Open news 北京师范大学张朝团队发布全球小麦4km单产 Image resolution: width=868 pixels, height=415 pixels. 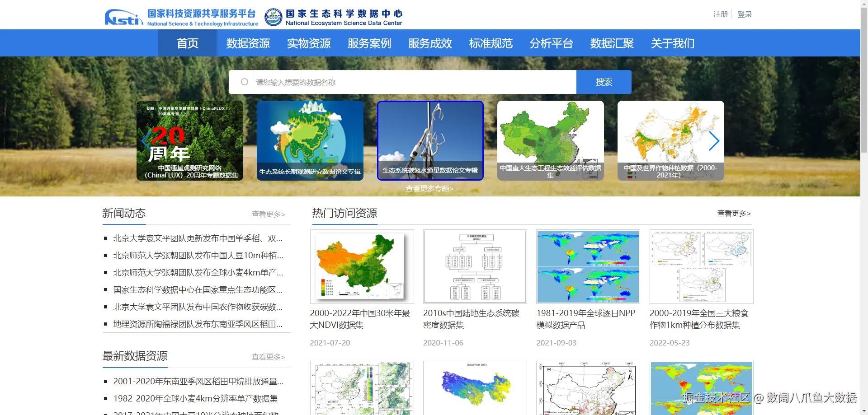[x=198, y=273]
